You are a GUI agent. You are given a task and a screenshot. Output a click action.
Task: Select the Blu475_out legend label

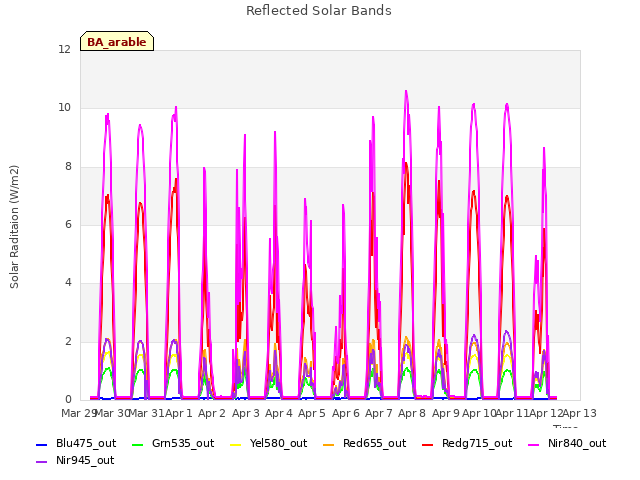[x=86, y=444]
